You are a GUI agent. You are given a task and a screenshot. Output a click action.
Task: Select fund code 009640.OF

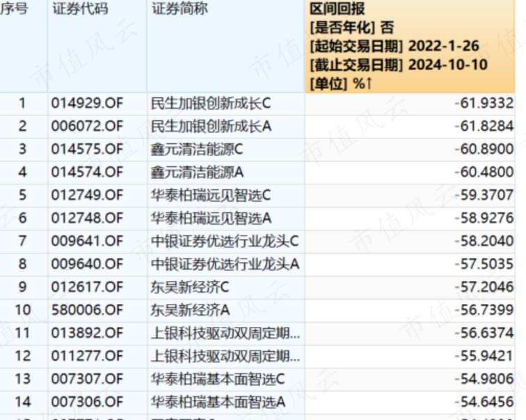(87, 264)
